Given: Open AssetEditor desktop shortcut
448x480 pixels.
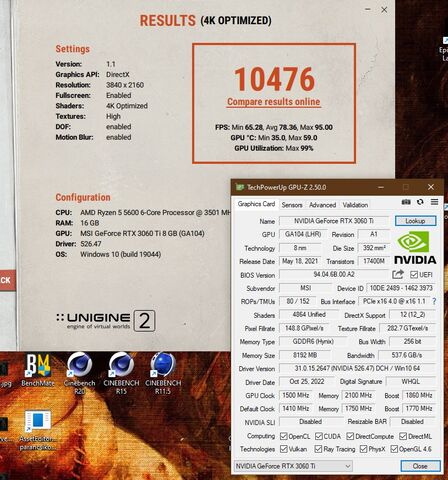Looking at the screenshot, I should click(38, 430).
